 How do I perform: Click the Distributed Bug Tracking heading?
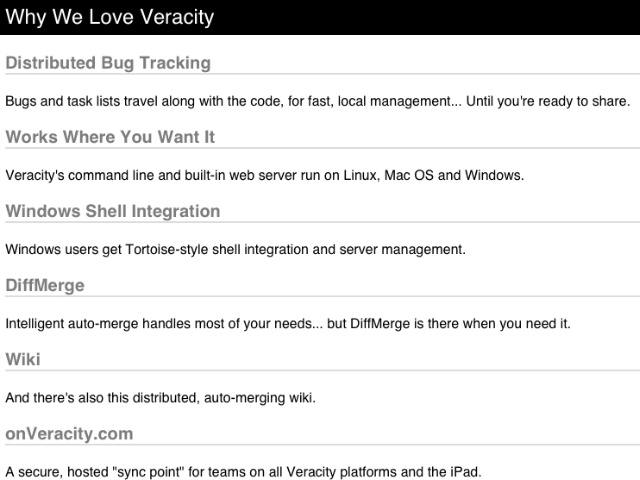(108, 63)
